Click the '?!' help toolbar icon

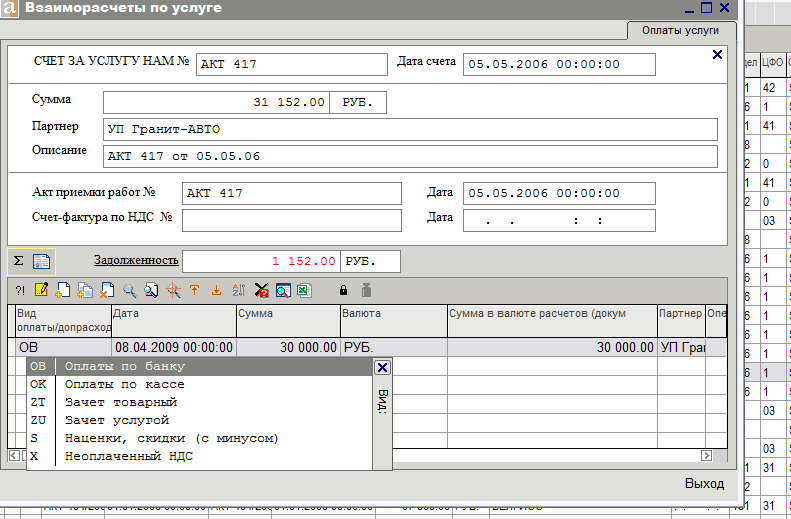20,291
